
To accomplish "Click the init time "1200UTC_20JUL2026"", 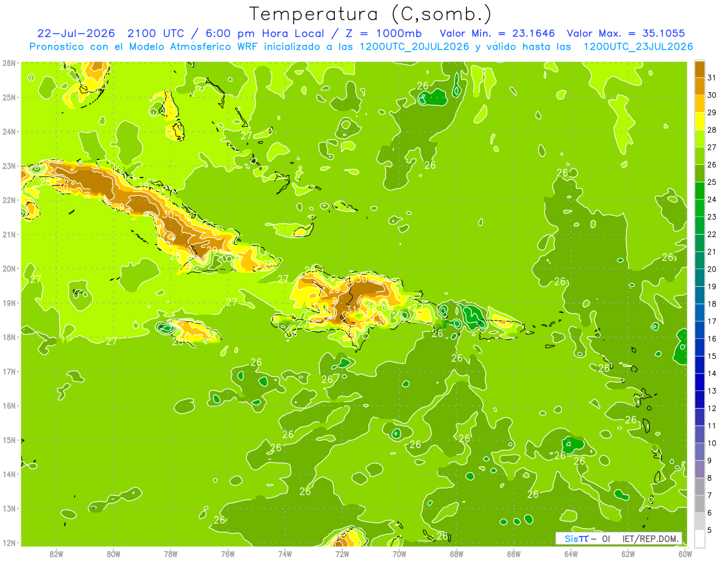I will pos(415,46).
